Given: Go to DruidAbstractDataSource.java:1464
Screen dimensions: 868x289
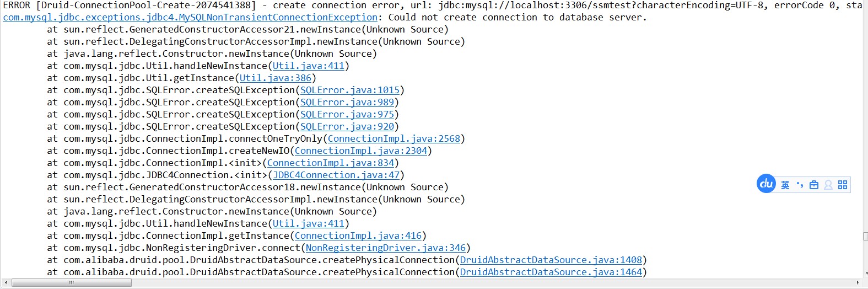Looking at the screenshot, I should (551, 272).
